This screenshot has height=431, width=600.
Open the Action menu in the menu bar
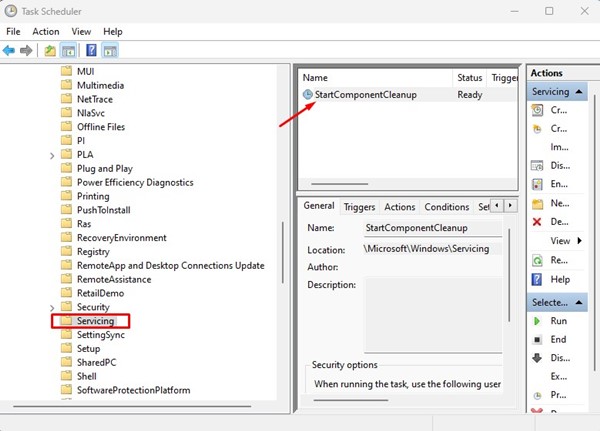[45, 32]
